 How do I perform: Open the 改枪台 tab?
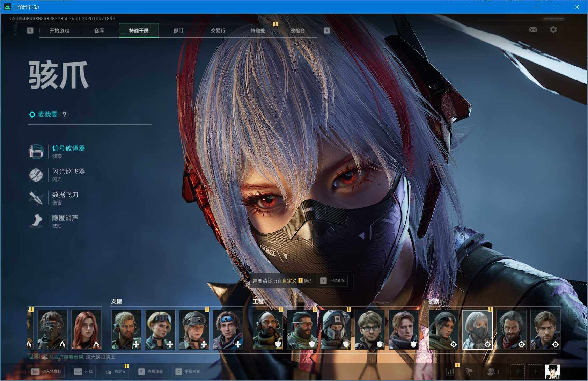297,30
